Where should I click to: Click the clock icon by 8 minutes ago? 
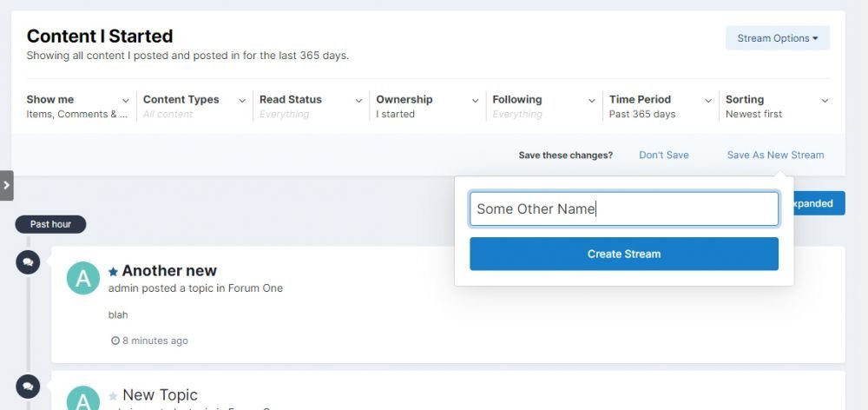point(115,341)
